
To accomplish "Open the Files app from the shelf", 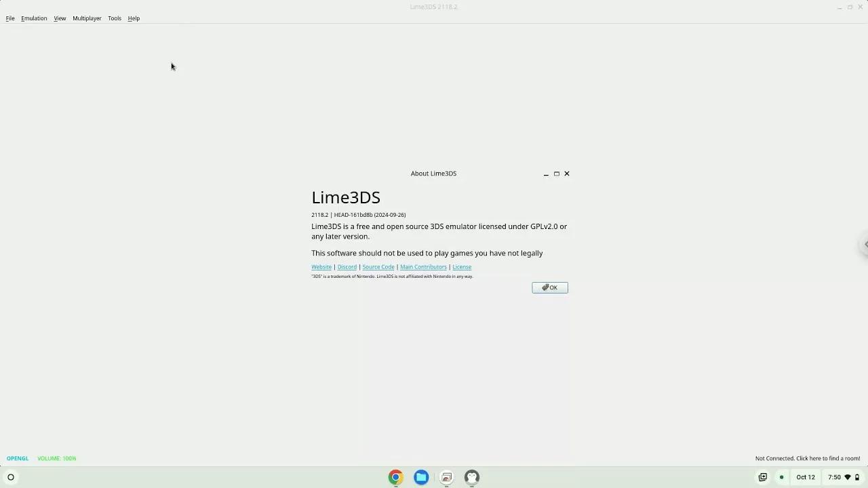I will point(421,477).
